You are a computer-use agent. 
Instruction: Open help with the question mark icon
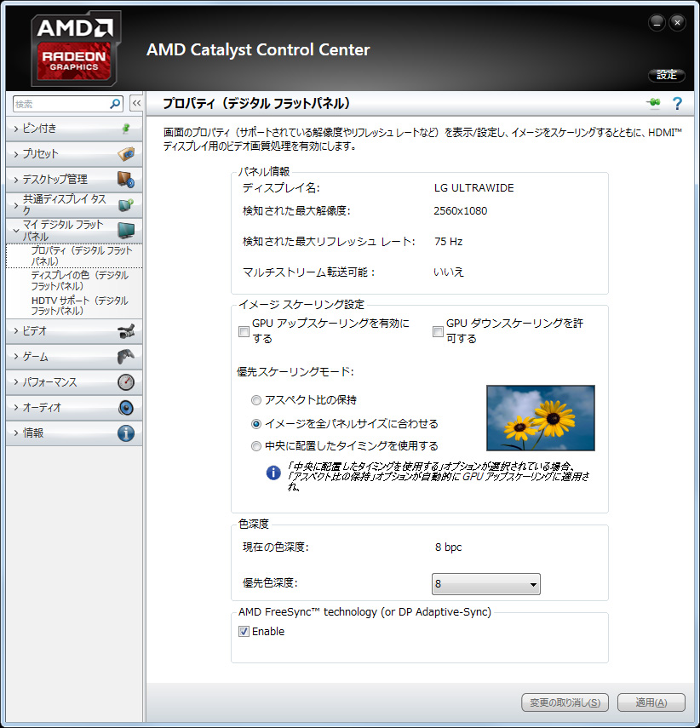677,103
